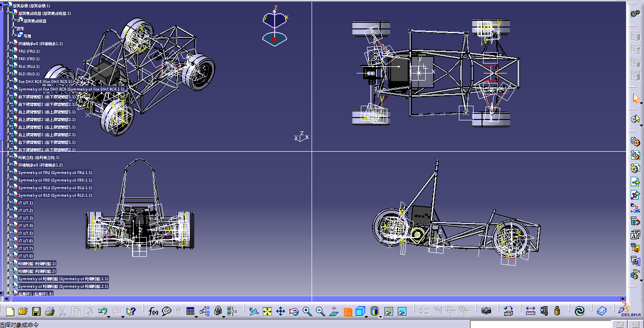Open the render style dropdown arrow
Screen dimensions: 644x328
380,317
